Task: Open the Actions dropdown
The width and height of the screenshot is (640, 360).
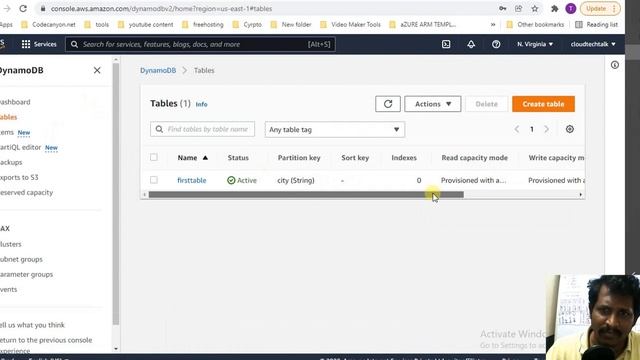Action: pos(433,104)
